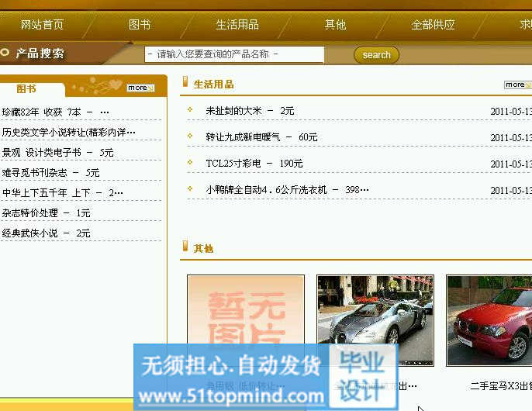Click bullet icon beside 小鸭牌全自动 listing

point(190,188)
